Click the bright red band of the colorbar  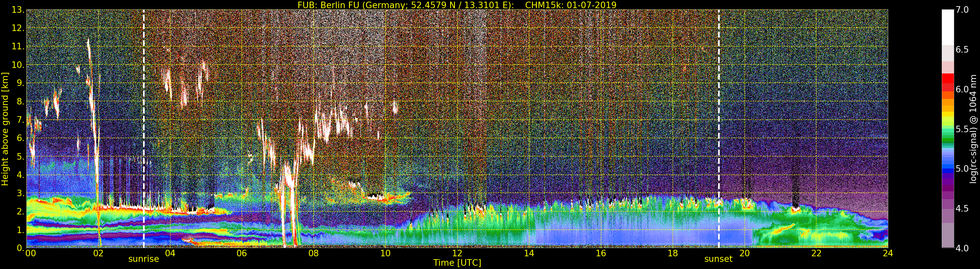(x=948, y=78)
